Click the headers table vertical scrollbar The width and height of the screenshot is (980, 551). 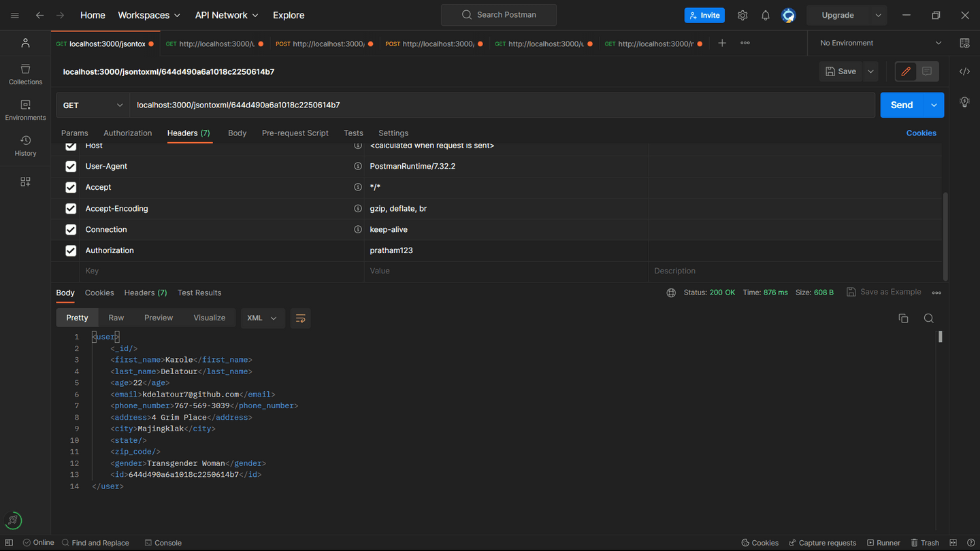coord(945,235)
